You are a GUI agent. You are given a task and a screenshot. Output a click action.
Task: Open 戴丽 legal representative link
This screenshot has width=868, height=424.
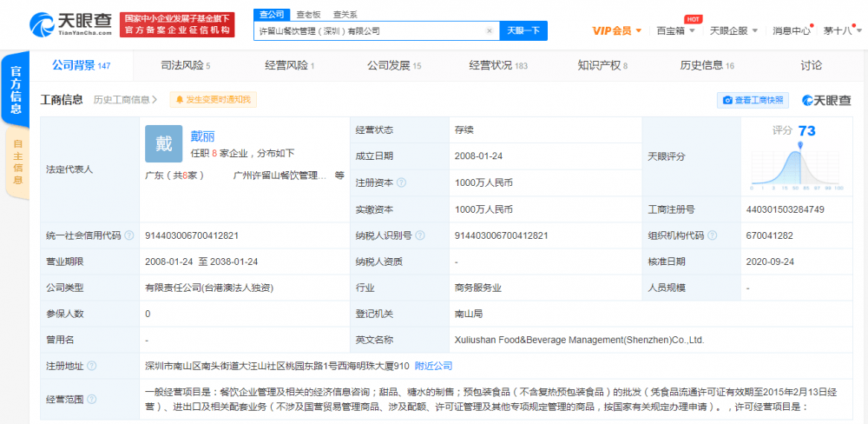(x=202, y=136)
